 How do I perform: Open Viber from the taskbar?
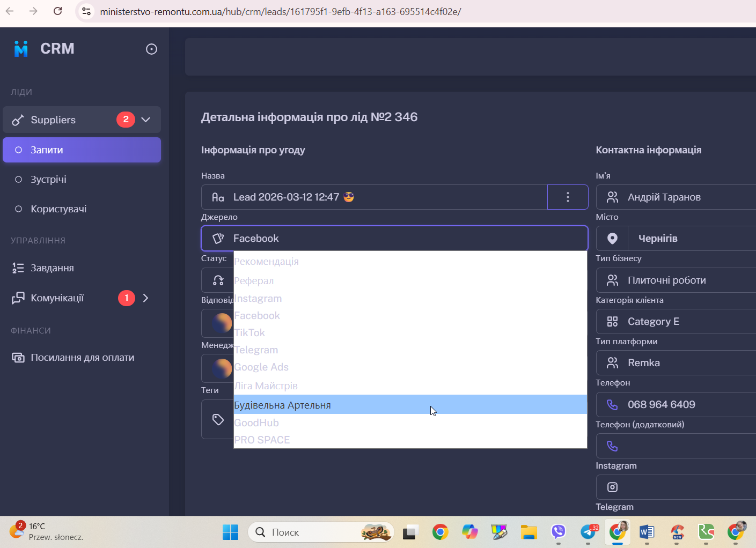pyautogui.click(x=559, y=532)
